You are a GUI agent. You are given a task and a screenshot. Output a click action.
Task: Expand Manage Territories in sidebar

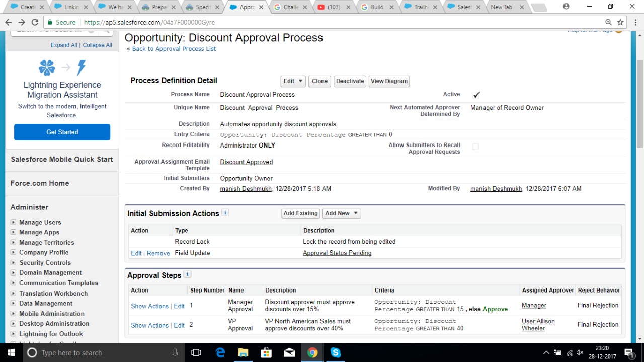pyautogui.click(x=14, y=242)
